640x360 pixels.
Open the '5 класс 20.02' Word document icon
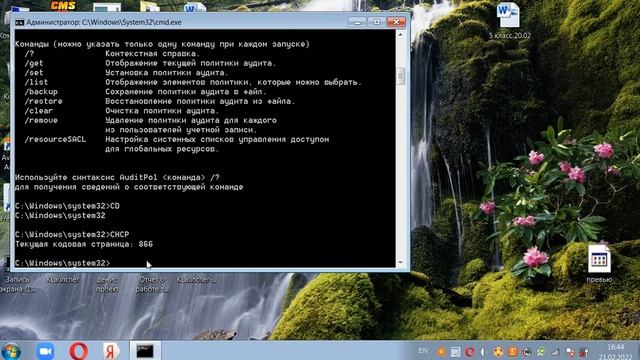(508, 16)
